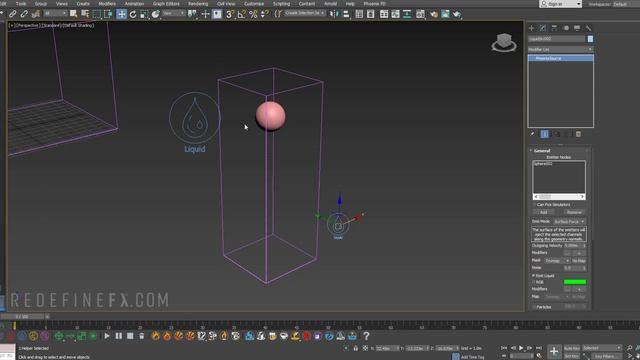Open the Modify panel tab icon
The image size is (640, 360).
(543, 28)
